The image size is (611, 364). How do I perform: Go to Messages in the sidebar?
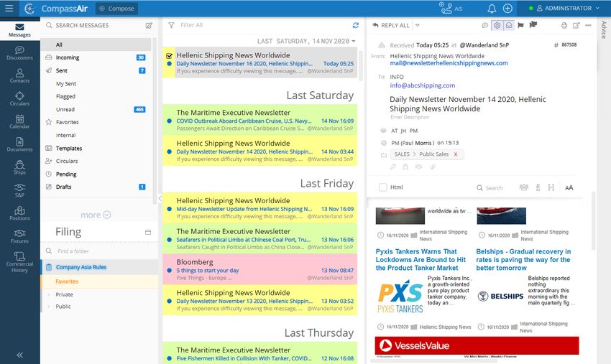pyautogui.click(x=19, y=30)
